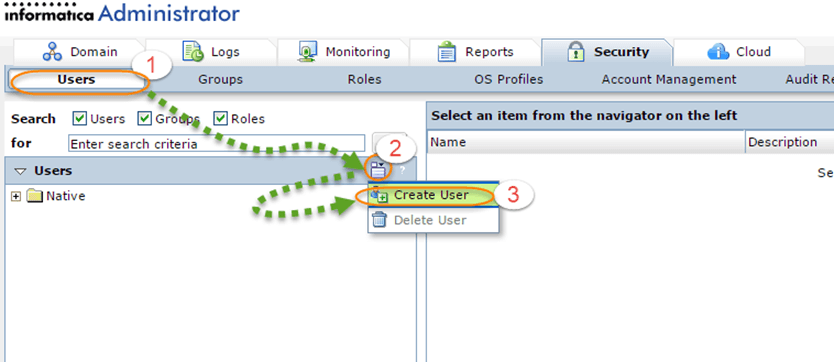This screenshot has width=834, height=362.
Task: Select the Users sub-tab
Action: (x=77, y=80)
